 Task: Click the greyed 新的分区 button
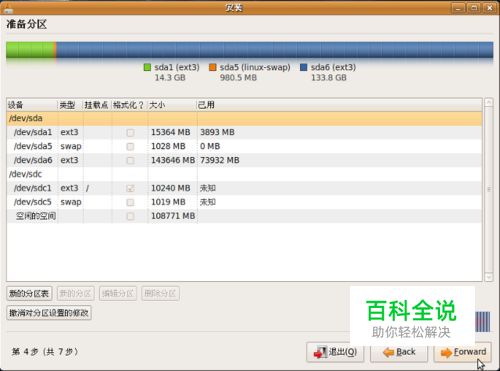75,293
